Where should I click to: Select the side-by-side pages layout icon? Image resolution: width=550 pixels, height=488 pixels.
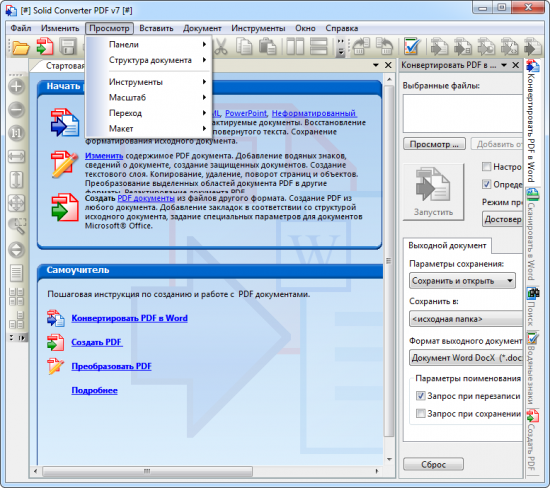[295, 47]
